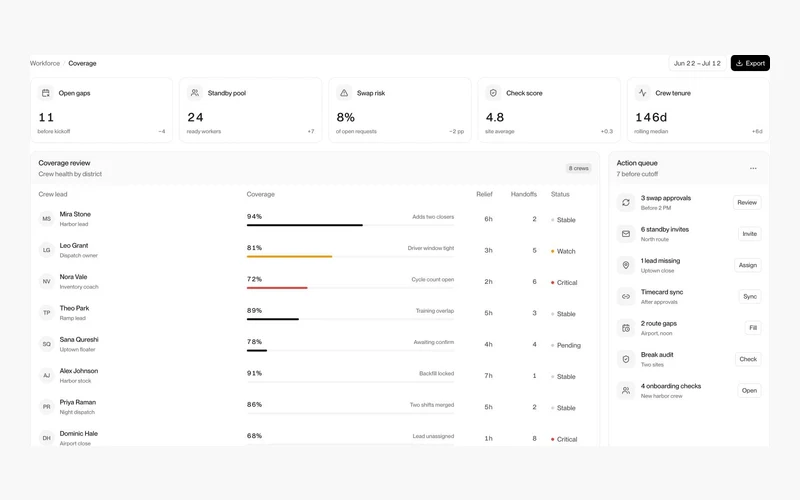Click the MS avatar for Mira Stone
This screenshot has height=500, width=800.
point(46,219)
